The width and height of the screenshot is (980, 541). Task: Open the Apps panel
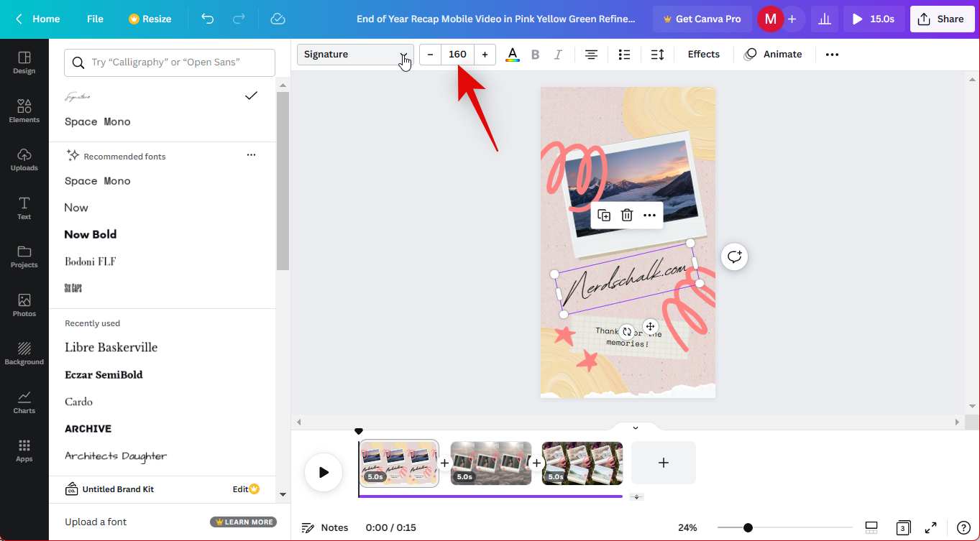24,450
